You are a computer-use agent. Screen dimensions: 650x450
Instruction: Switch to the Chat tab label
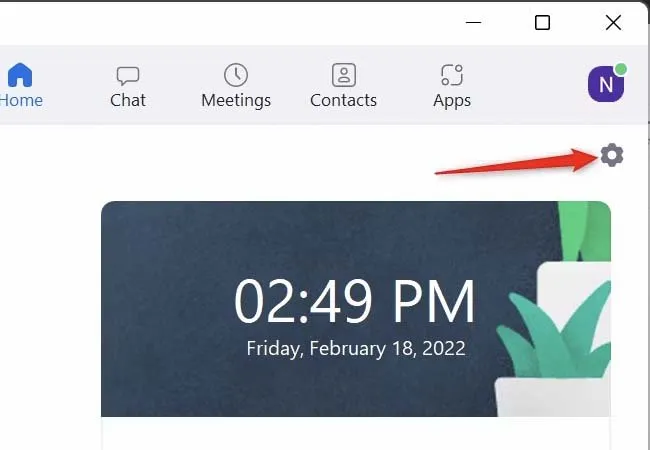128,100
